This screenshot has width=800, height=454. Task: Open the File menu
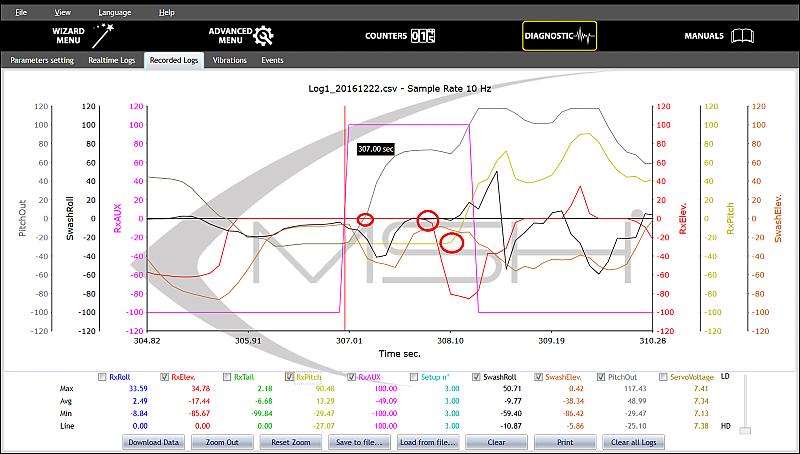[x=21, y=12]
